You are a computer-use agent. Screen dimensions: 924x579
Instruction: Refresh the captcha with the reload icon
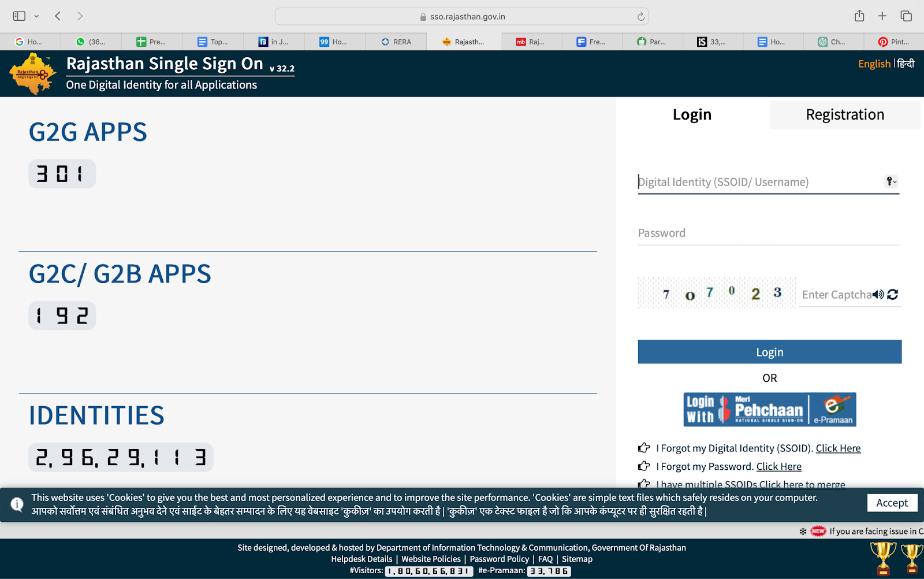pyautogui.click(x=893, y=295)
